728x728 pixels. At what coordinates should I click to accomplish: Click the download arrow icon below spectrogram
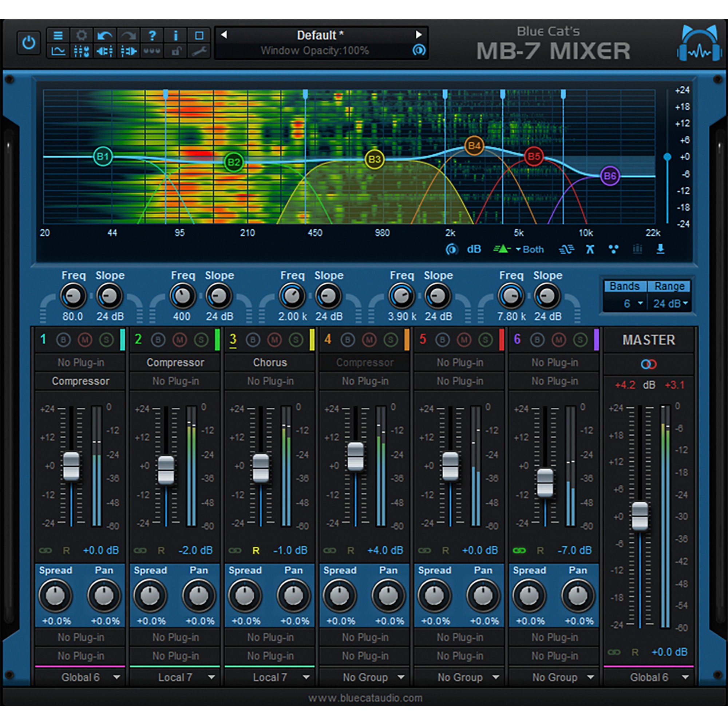point(660,249)
